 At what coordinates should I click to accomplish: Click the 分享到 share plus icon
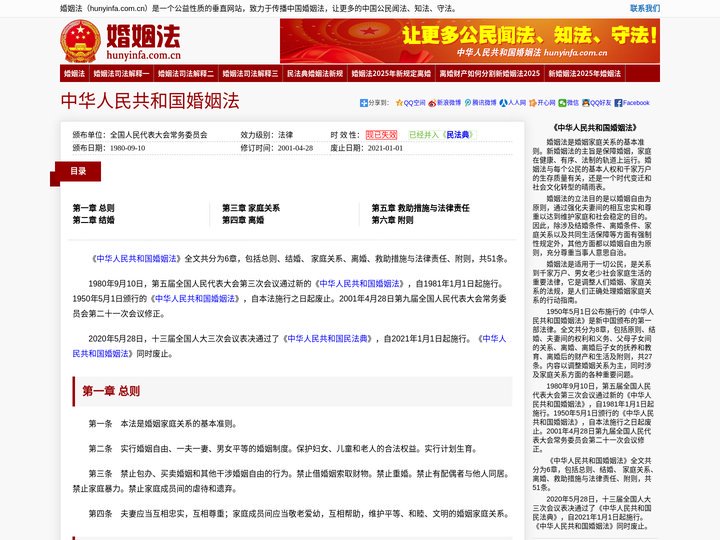(364, 103)
